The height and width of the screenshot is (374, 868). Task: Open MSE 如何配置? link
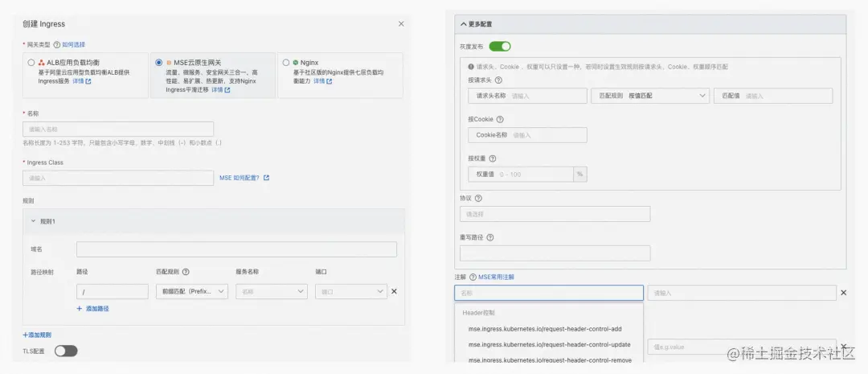[244, 178]
